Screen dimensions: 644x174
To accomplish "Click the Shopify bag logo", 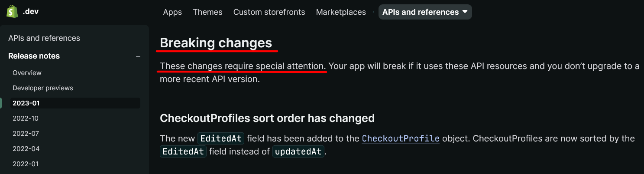I will (12, 12).
